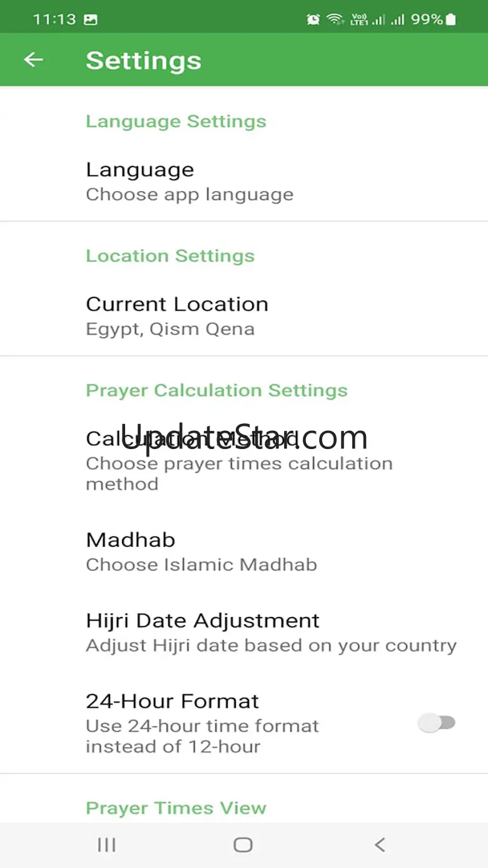The width and height of the screenshot is (488, 868).
Task: Tap the image notification icon beside the clock
Action: 91,19
